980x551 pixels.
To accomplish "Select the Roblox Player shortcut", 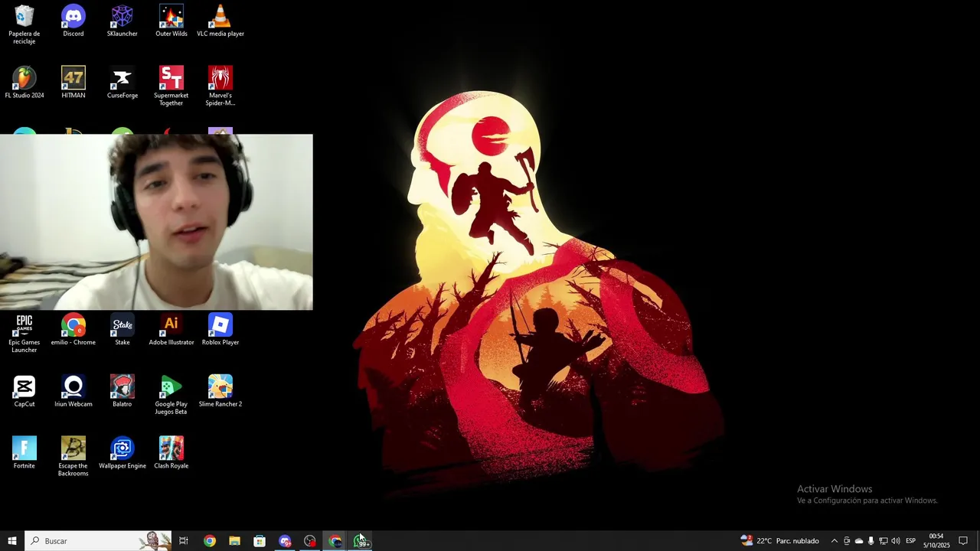I will point(220,330).
